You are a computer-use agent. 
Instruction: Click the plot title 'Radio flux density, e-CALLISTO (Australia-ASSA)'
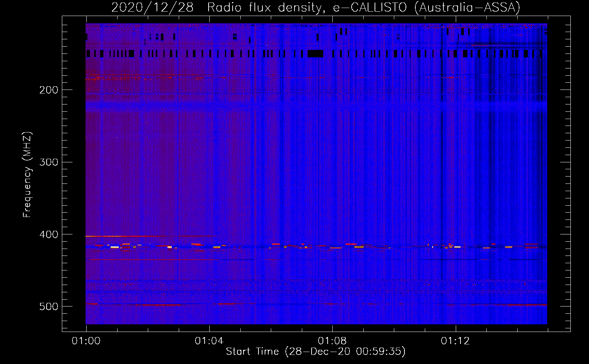(363, 7)
